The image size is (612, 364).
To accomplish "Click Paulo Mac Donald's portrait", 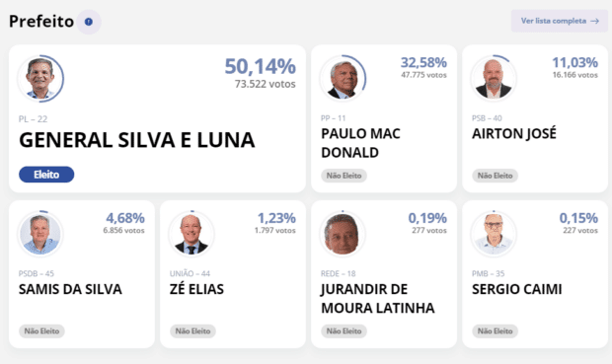I will coord(343,78).
